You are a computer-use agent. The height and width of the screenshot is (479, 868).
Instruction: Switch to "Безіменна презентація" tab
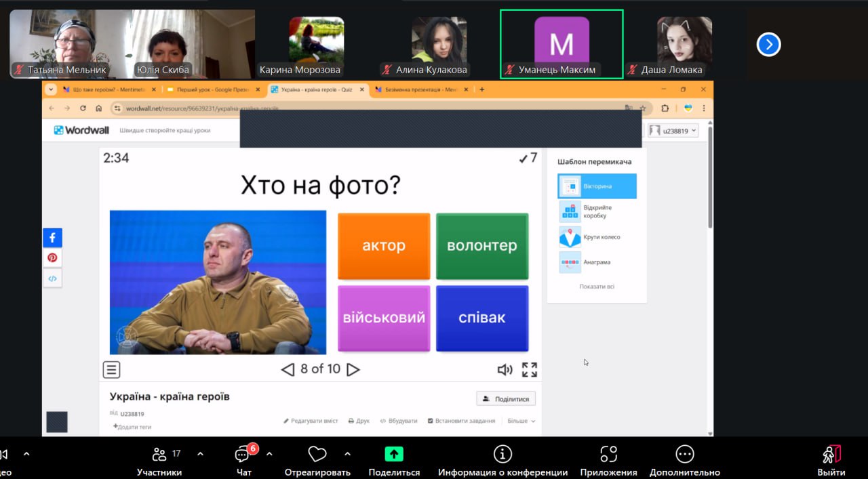[420, 89]
